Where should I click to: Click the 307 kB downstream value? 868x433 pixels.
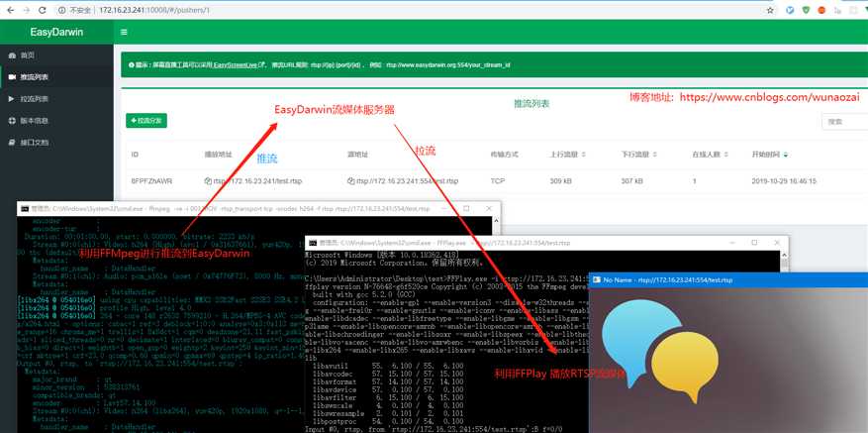(632, 180)
